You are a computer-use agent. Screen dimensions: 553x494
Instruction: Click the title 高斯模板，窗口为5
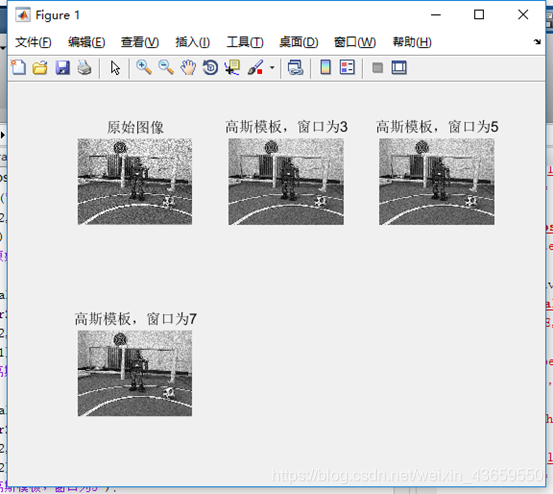click(437, 127)
